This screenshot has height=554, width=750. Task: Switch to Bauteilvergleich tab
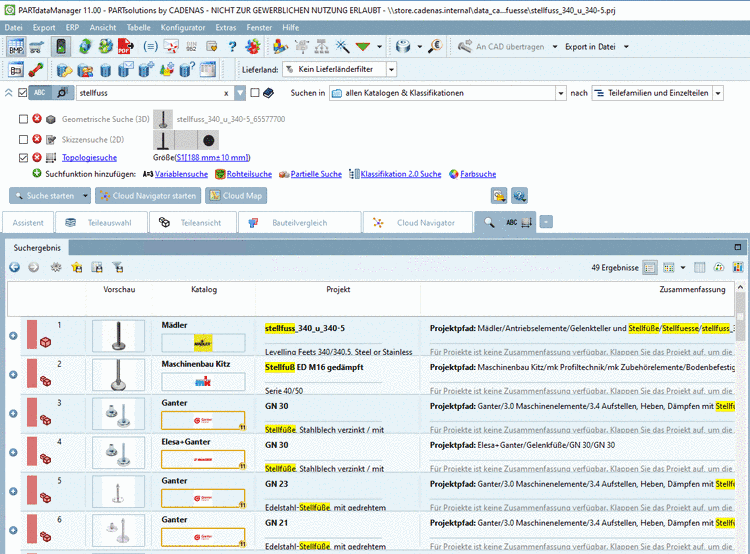tap(299, 222)
